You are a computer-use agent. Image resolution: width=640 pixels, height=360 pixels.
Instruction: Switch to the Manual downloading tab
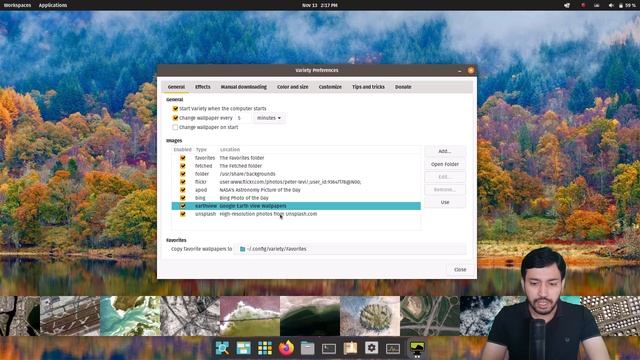point(244,87)
